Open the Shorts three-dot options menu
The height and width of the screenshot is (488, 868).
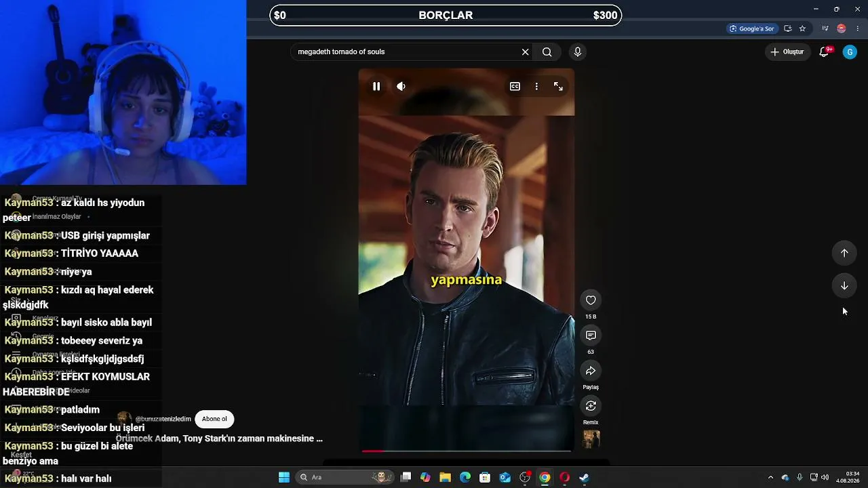(536, 86)
